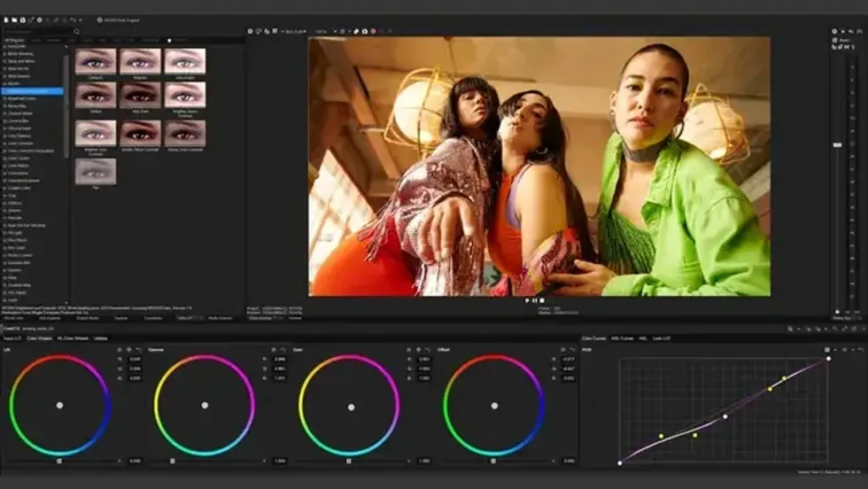Reset the RGB color curve
The width and height of the screenshot is (868, 489).
click(x=860, y=350)
